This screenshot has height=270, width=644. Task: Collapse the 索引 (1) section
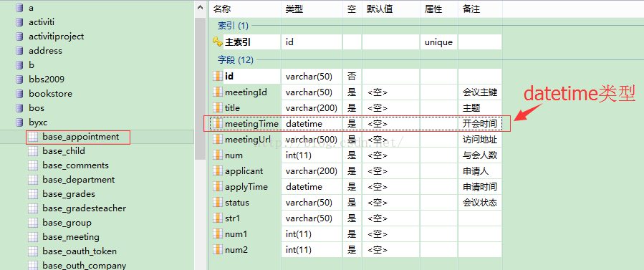pos(233,26)
